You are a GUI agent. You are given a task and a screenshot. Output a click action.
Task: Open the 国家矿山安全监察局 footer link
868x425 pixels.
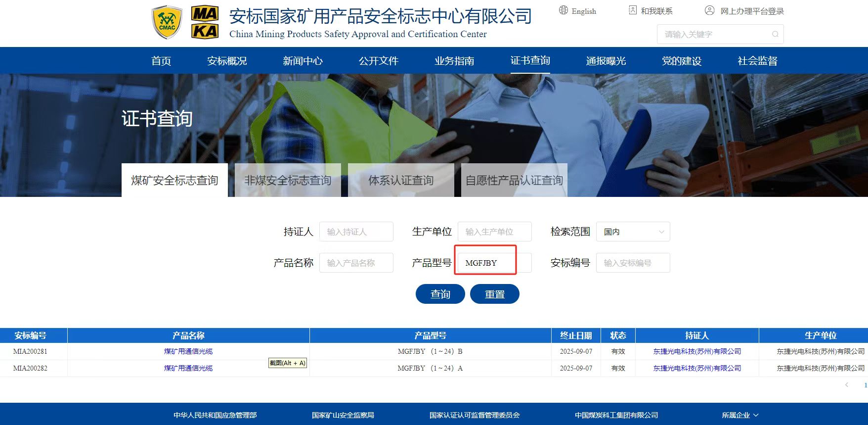pyautogui.click(x=343, y=415)
